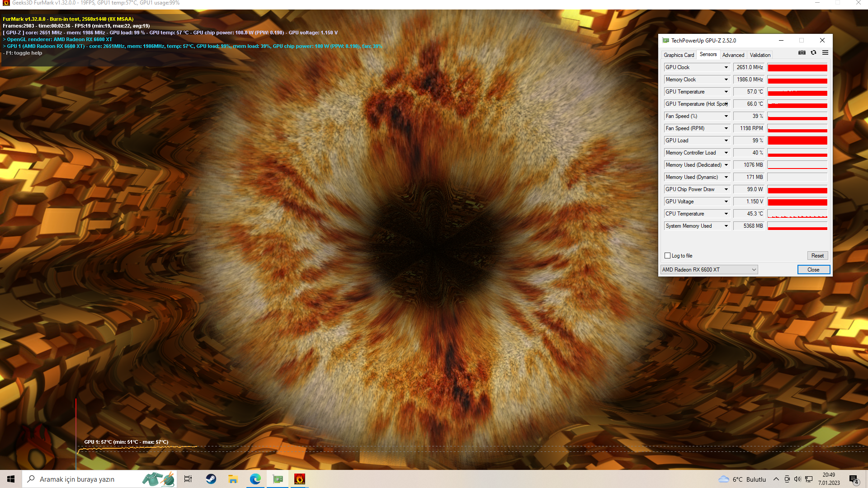Open the GPU Load sensor dropdown arrow
This screenshot has width=868, height=488.
click(x=726, y=141)
